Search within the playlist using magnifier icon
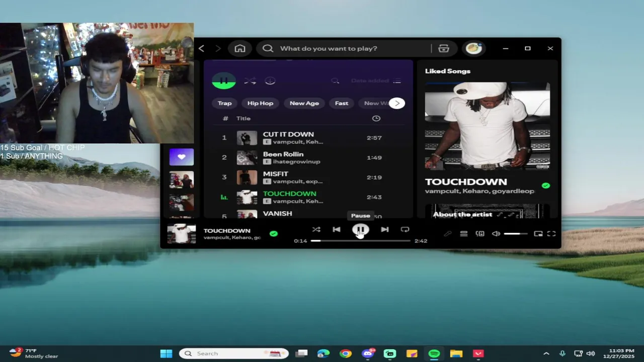Viewport: 644px width, 362px height. tap(335, 80)
